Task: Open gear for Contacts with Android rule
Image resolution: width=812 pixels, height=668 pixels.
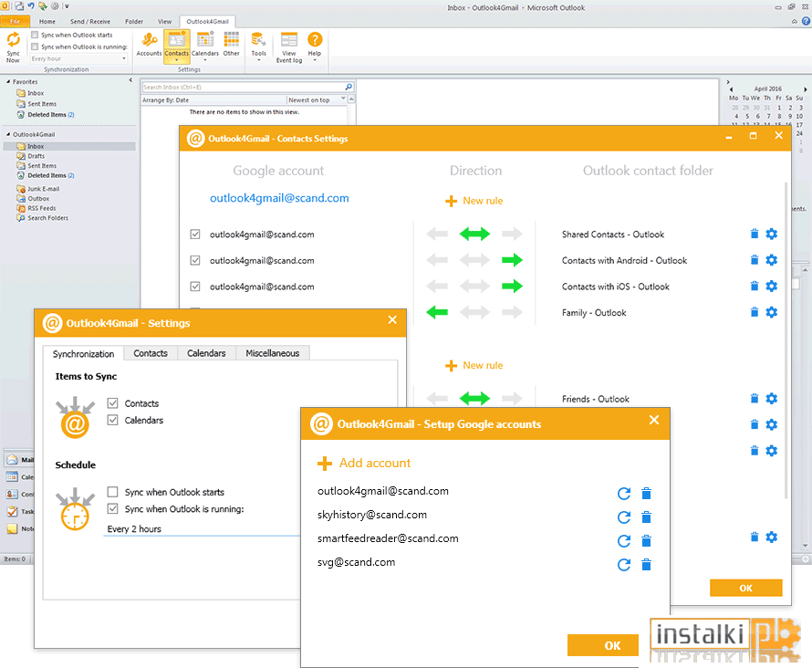Action: click(x=772, y=260)
